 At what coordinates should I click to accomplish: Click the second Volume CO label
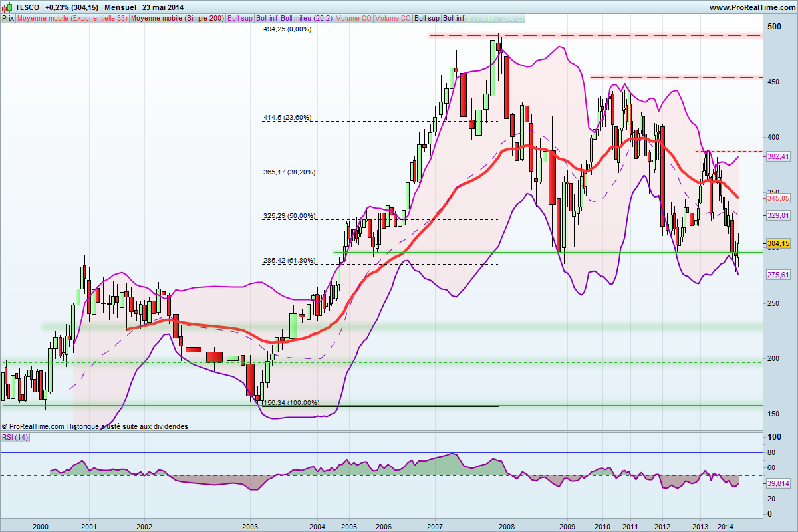pos(393,18)
